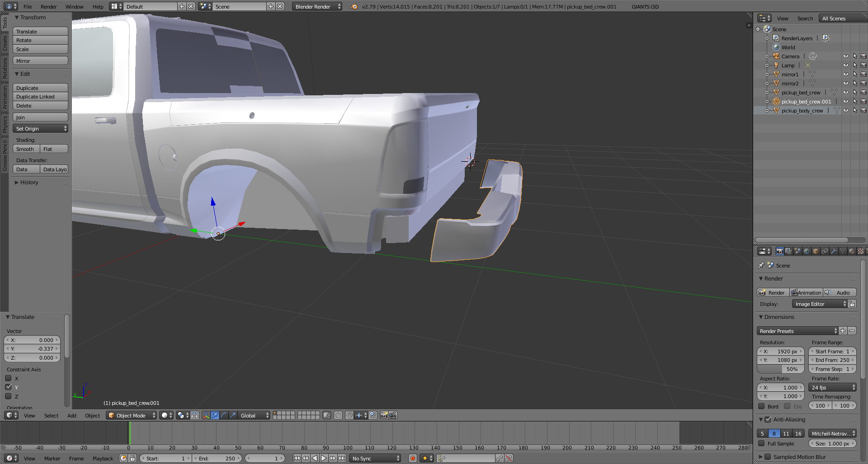868x464 pixels.
Task: Expand the History panel
Action: click(29, 183)
